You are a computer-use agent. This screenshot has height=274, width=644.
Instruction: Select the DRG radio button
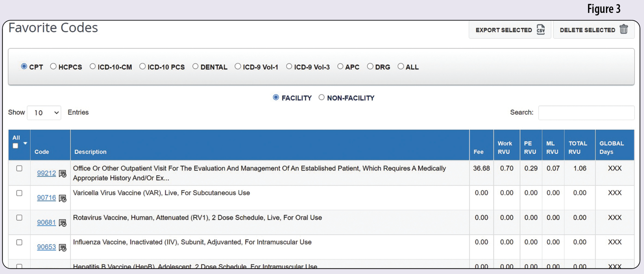coord(370,66)
